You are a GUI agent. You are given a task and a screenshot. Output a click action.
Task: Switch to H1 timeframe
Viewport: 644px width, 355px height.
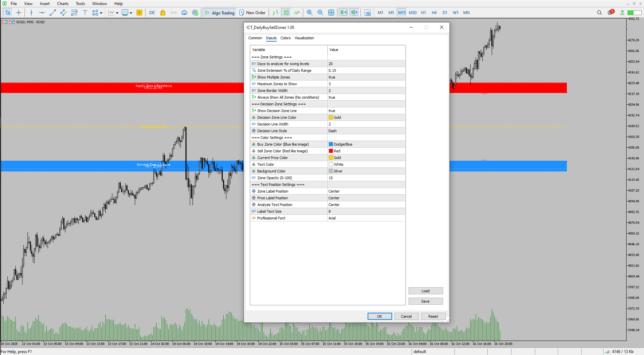pos(423,13)
